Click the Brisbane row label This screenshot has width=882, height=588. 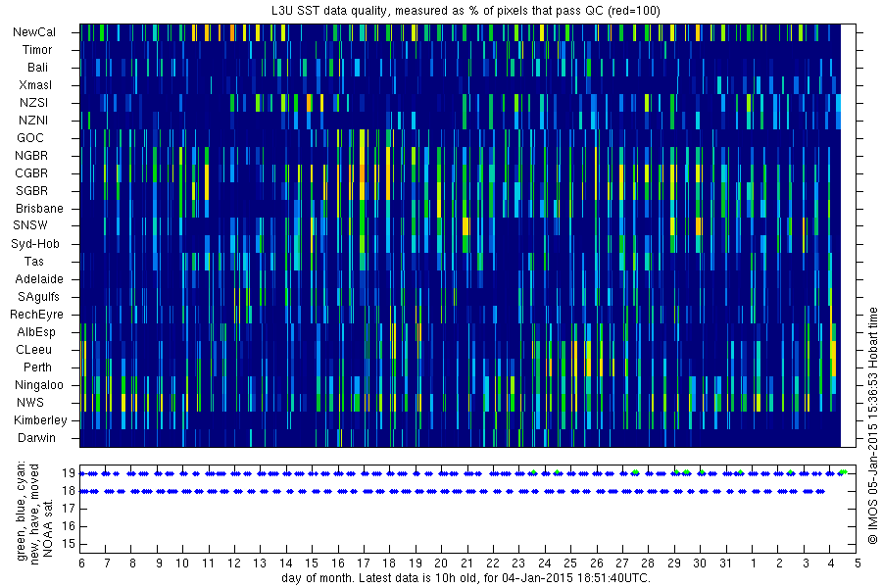click(x=39, y=209)
